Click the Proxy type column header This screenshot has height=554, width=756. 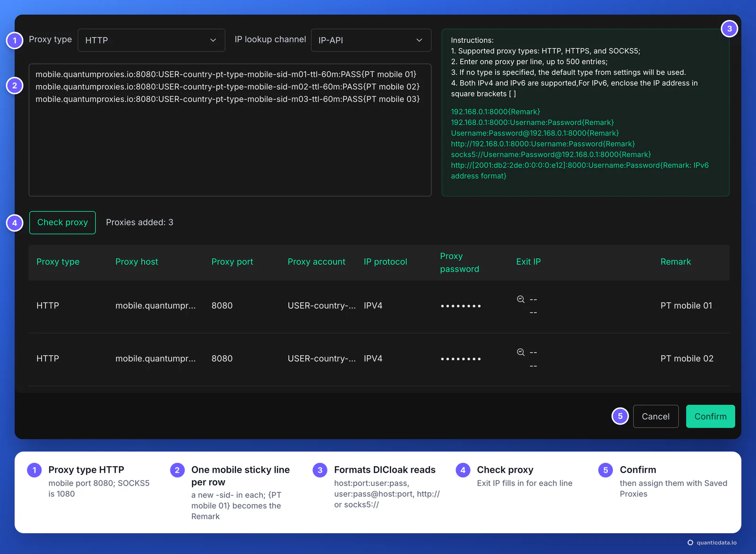(x=58, y=262)
